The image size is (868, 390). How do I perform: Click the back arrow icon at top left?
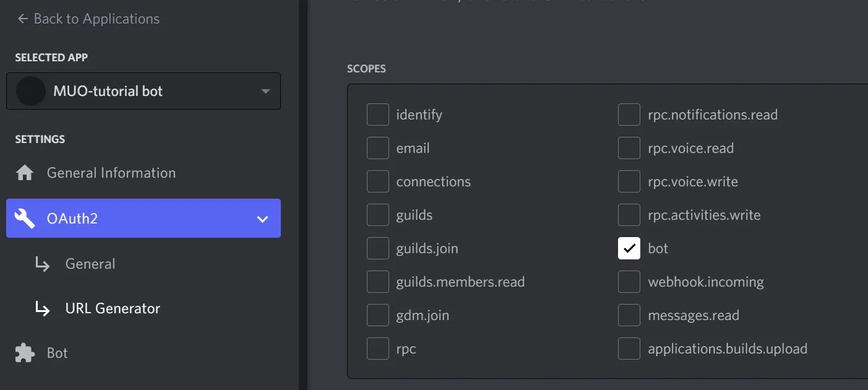22,19
